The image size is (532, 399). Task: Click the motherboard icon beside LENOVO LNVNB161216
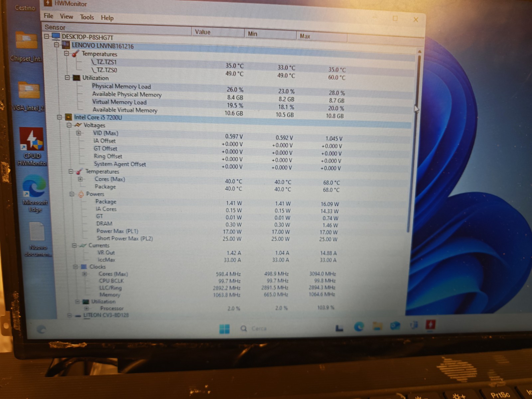(x=66, y=45)
